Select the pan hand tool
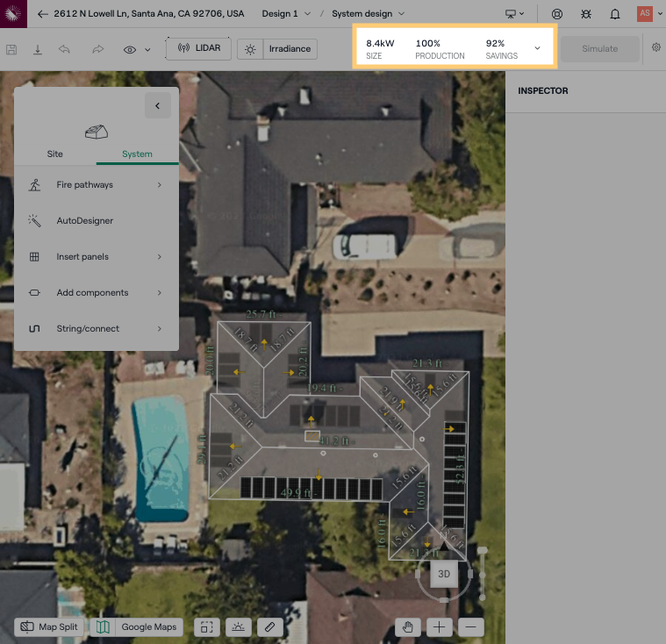This screenshot has height=644, width=666. [406, 626]
